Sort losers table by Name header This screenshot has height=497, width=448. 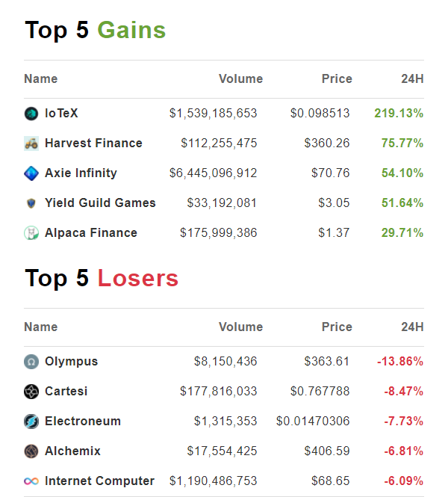point(40,327)
